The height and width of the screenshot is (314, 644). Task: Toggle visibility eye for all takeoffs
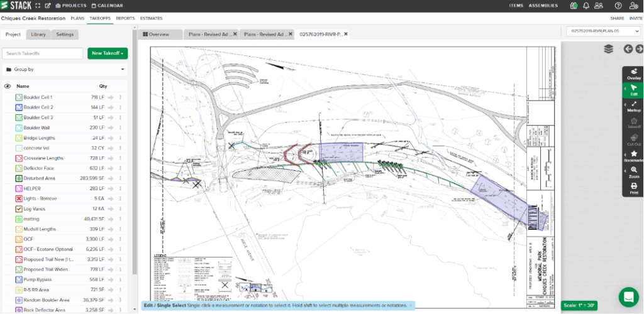(7, 87)
